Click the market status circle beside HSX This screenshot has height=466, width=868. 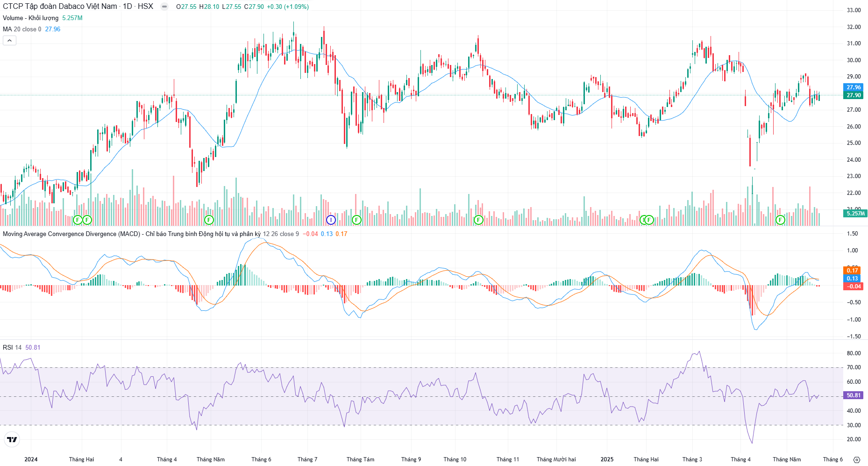point(164,7)
